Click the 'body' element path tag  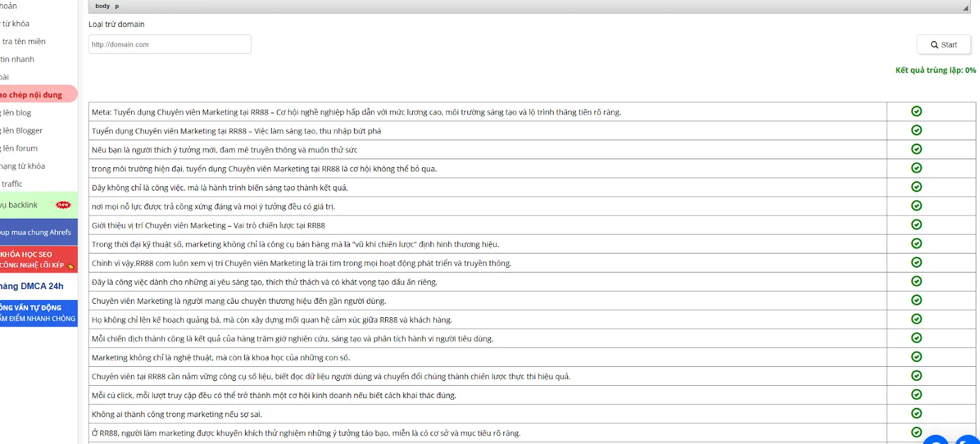(102, 6)
